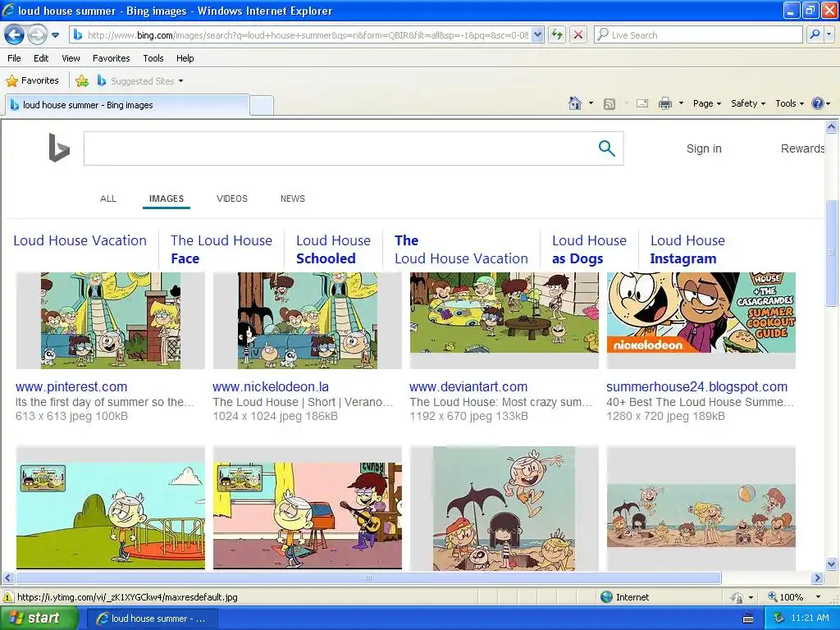Open the Help menu
The height and width of the screenshot is (630, 840).
click(185, 58)
